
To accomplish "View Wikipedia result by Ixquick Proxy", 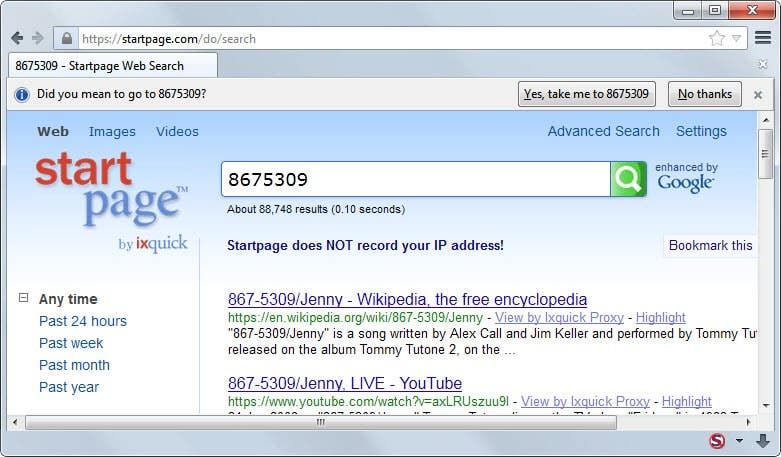I will (x=559, y=318).
